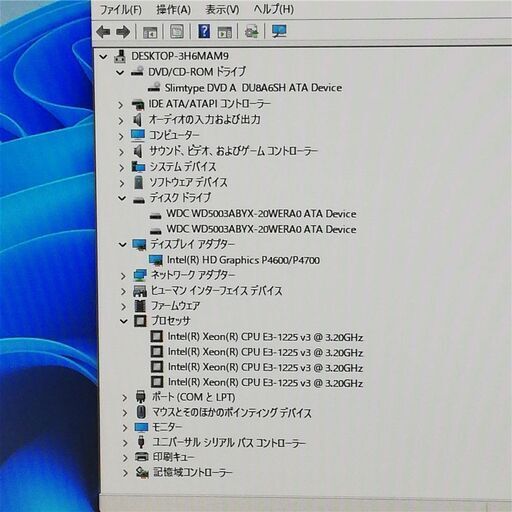Collapse the ディスク ドライブ node

point(122,198)
